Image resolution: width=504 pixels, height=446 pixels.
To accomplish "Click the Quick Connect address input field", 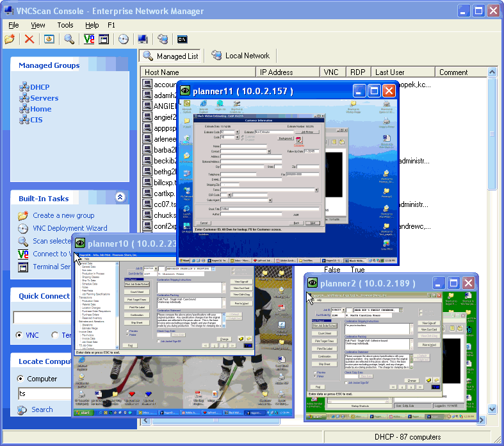I will pyautogui.click(x=42, y=317).
